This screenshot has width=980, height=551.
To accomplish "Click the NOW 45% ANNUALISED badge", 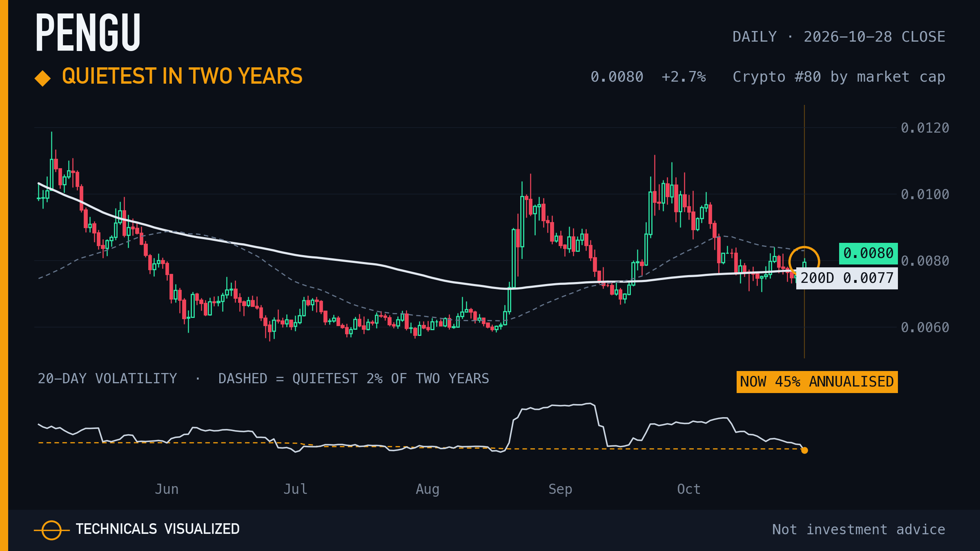I will (x=817, y=382).
